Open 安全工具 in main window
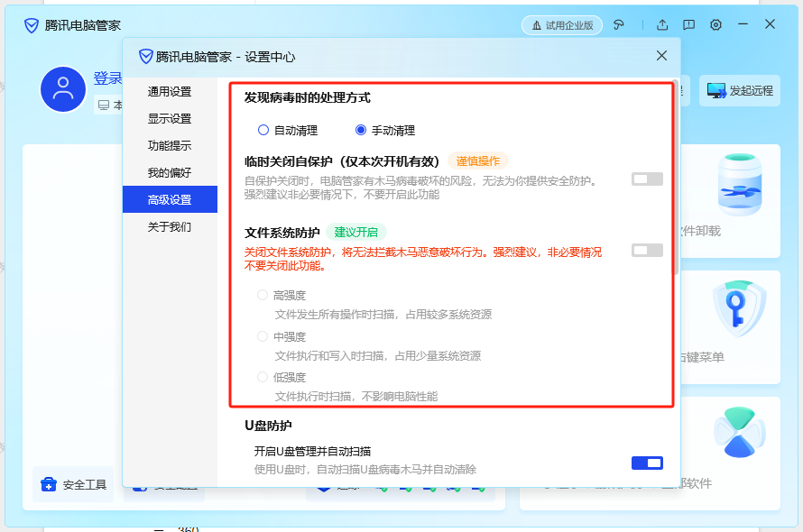This screenshot has width=803, height=532. pos(73,484)
